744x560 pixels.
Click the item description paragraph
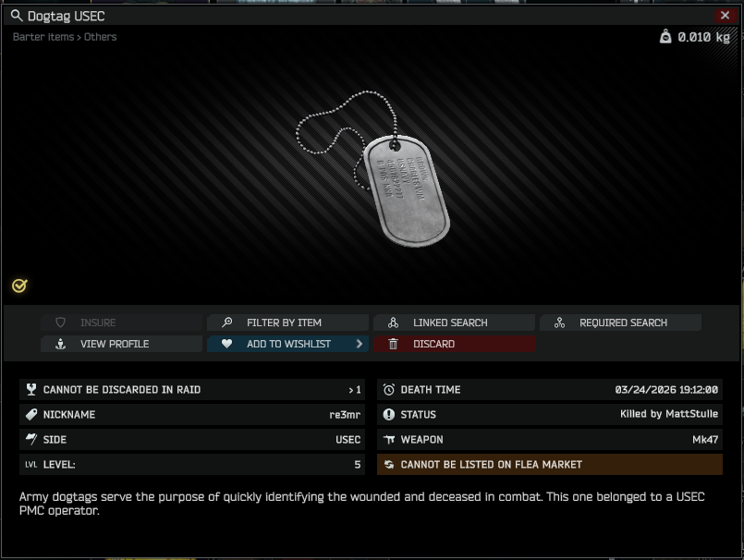(x=361, y=504)
